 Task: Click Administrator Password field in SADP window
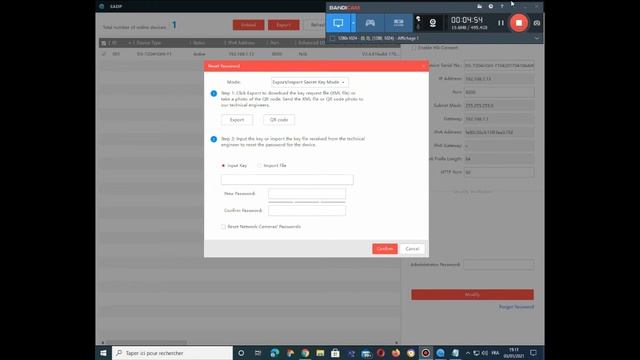[x=498, y=264]
